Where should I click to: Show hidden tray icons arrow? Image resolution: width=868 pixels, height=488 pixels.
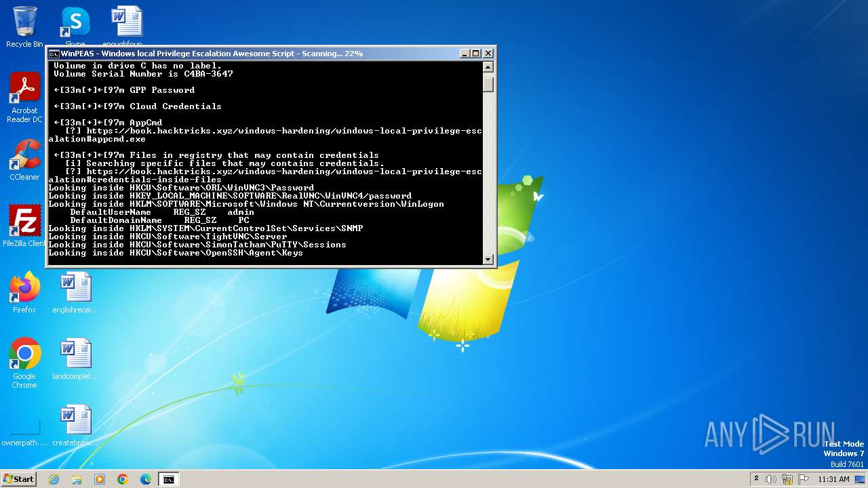click(x=756, y=479)
